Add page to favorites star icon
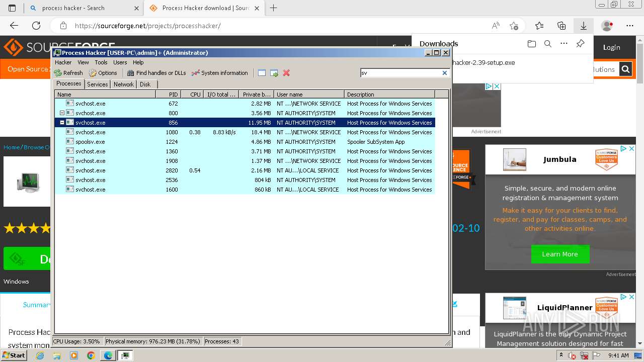 (x=514, y=26)
